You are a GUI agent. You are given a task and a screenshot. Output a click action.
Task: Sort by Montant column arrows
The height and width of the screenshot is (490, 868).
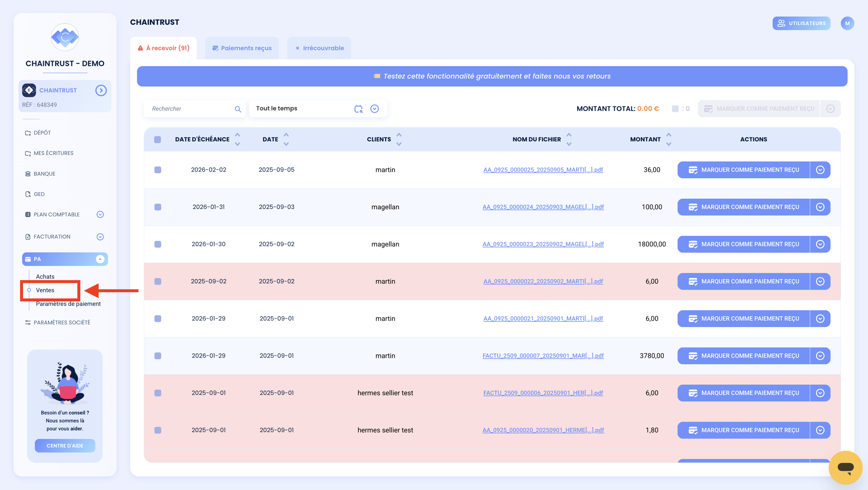[x=669, y=139]
